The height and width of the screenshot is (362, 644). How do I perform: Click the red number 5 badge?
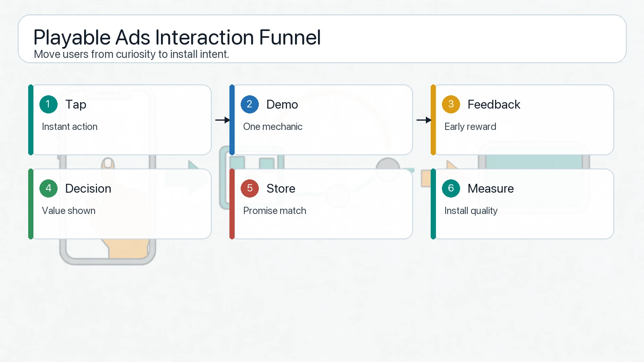[x=250, y=189]
